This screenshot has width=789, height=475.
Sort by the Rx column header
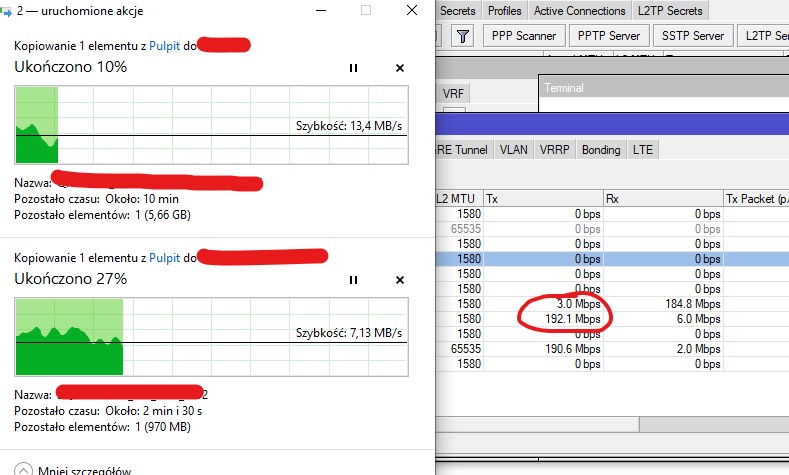point(663,199)
